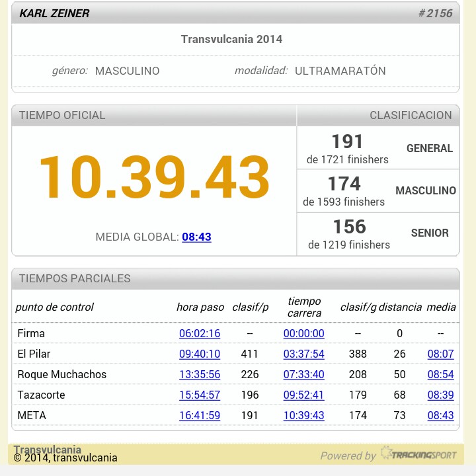This screenshot has height=476, width=476.
Task: Select the GENERAL classification row
Action: click(x=378, y=149)
